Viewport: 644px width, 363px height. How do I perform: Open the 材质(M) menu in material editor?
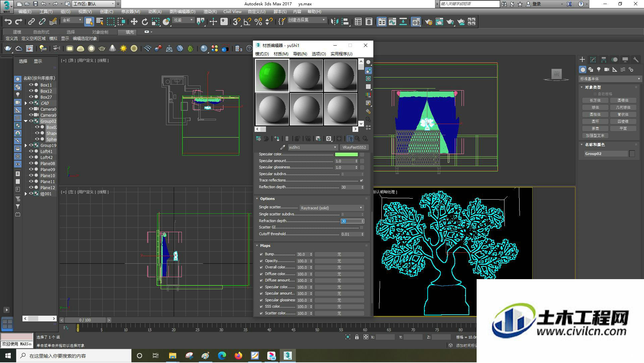(x=281, y=54)
